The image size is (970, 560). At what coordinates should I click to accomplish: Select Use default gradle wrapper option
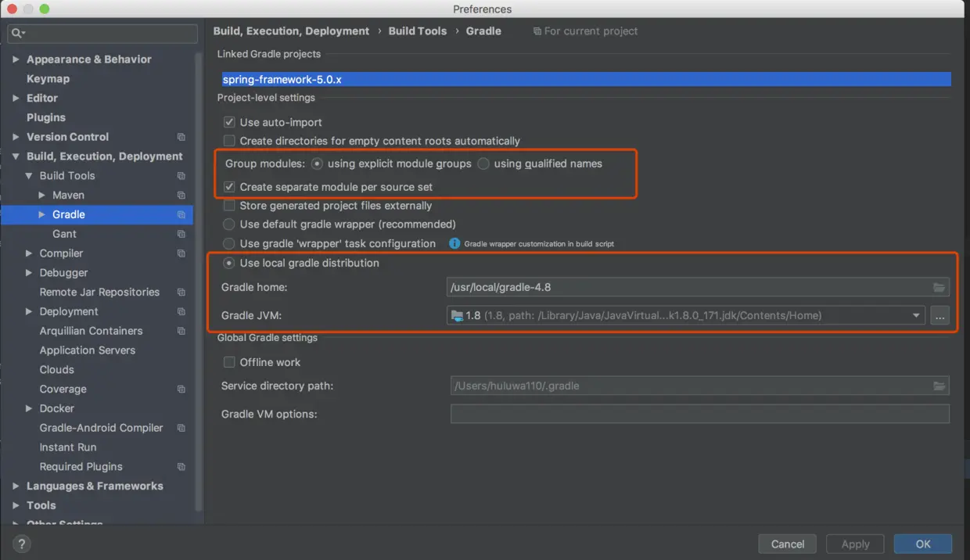(x=229, y=224)
